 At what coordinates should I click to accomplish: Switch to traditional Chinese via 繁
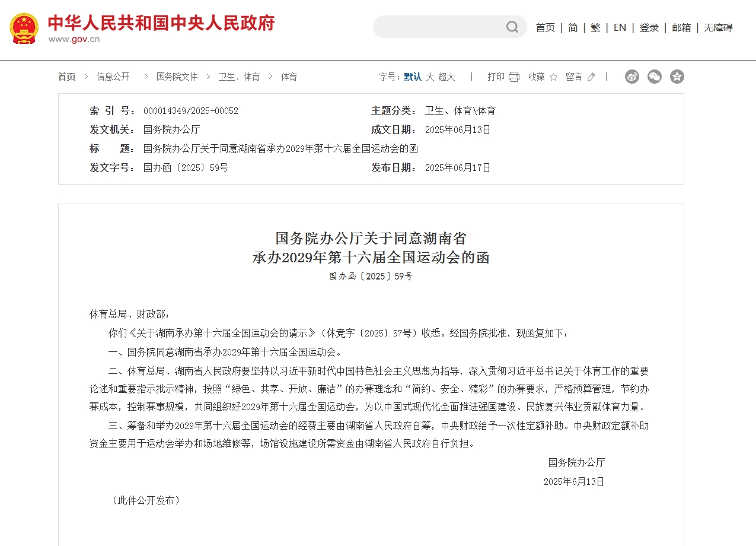(x=595, y=27)
